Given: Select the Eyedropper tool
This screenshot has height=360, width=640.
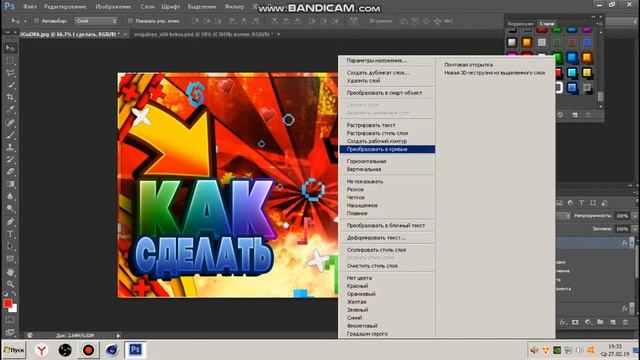Looking at the screenshot, I should pos(10,109).
